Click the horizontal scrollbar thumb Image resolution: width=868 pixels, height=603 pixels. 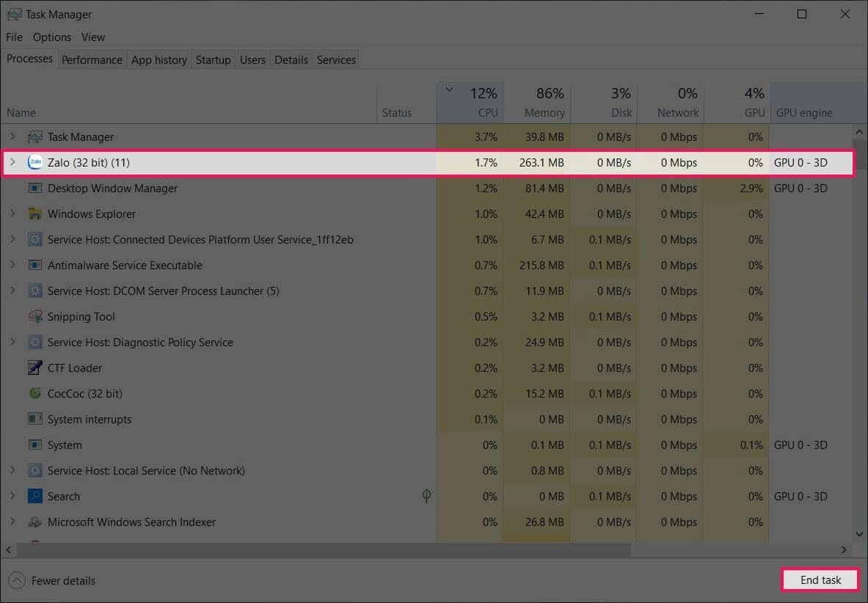(324, 549)
